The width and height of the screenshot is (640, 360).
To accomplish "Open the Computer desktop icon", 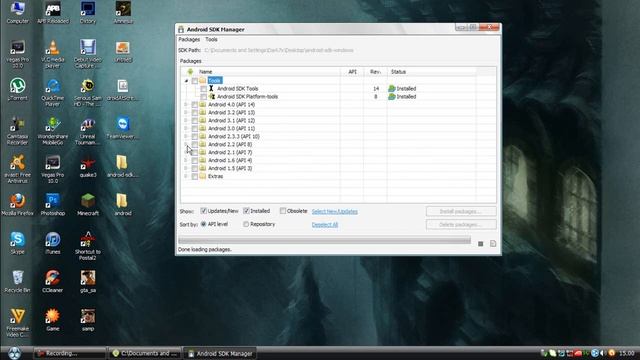I will tap(18, 12).
